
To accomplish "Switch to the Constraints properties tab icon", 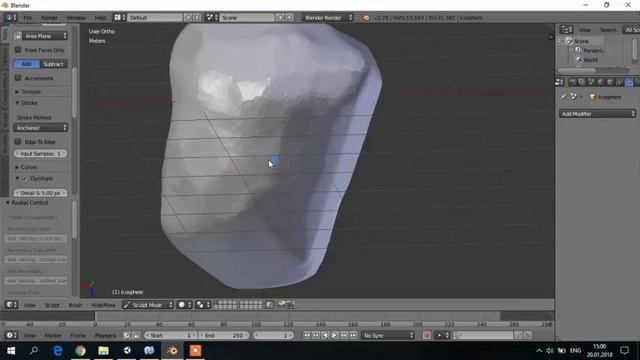I will click(620, 82).
